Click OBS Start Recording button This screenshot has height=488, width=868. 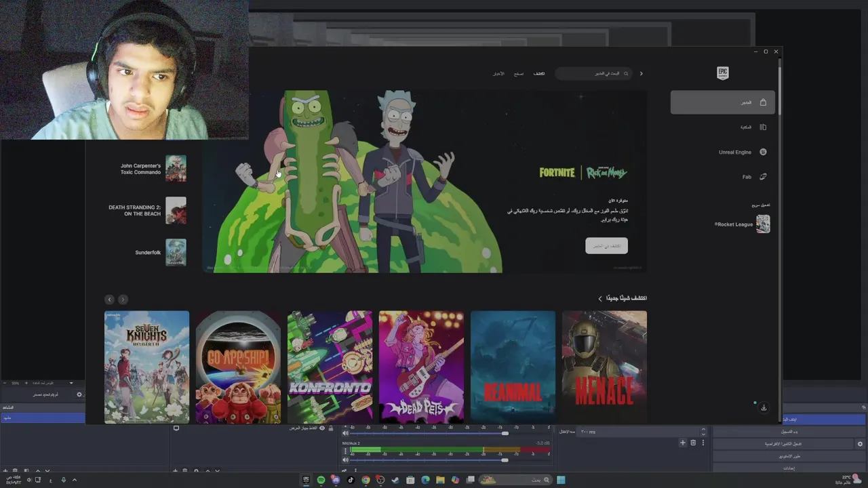click(x=789, y=432)
